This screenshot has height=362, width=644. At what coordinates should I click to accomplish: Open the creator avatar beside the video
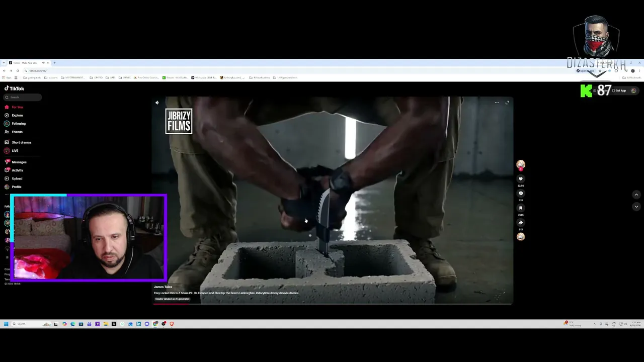(521, 164)
